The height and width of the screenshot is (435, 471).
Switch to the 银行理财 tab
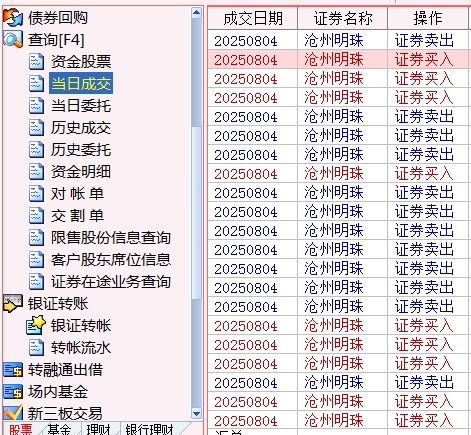point(150,429)
